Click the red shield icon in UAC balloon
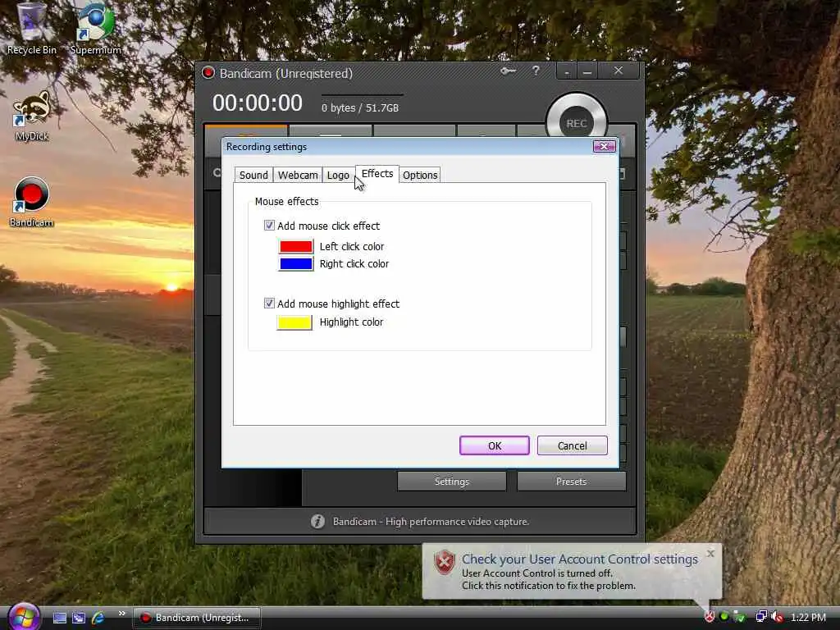Screen dimensions: 840x630 tap(444, 563)
